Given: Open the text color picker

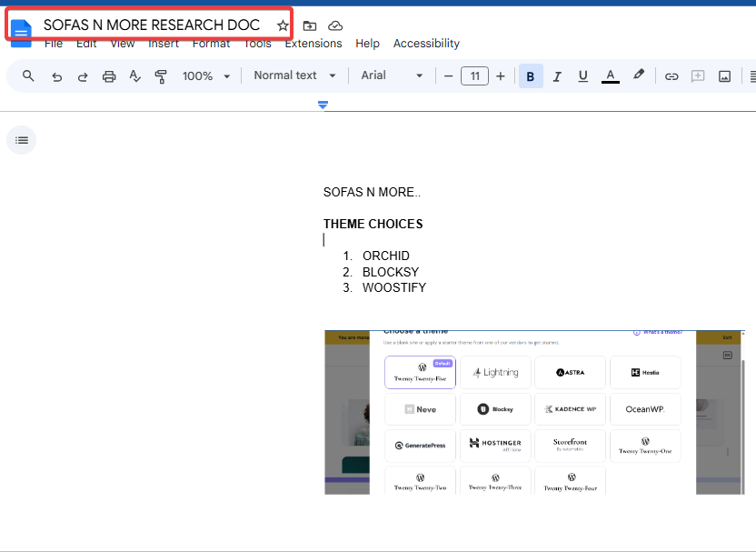Looking at the screenshot, I should tap(611, 76).
